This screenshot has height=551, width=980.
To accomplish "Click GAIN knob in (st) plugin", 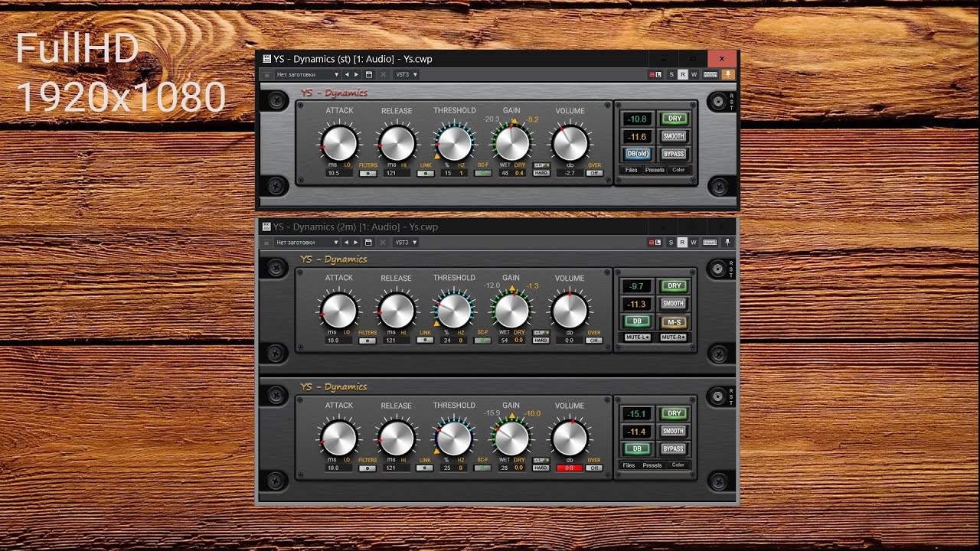I will click(511, 143).
